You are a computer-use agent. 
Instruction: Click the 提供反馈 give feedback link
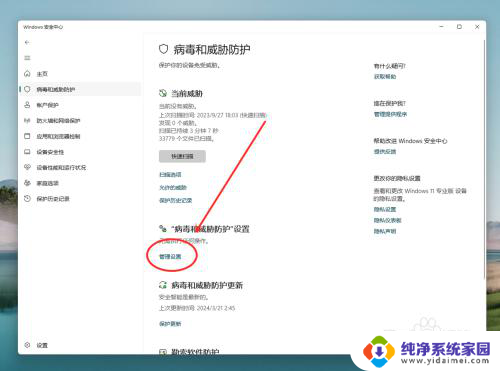tap(385, 152)
